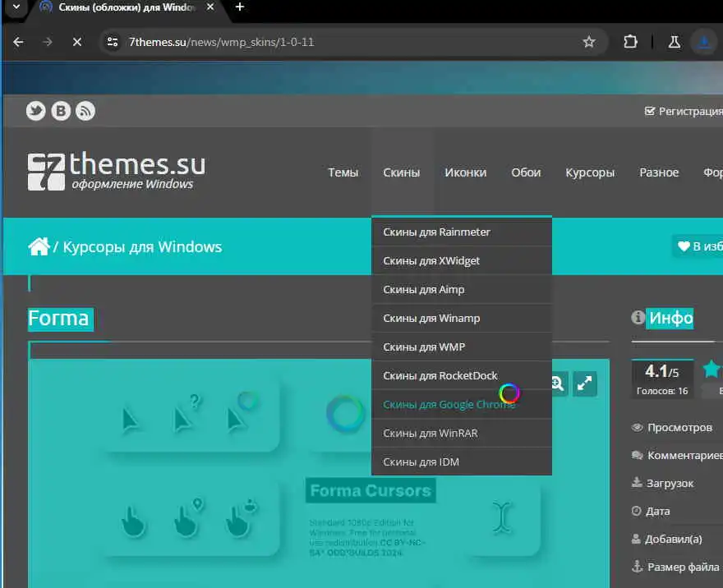This screenshot has width=723, height=588.
Task: Go back using the browser back arrow
Action: click(18, 43)
